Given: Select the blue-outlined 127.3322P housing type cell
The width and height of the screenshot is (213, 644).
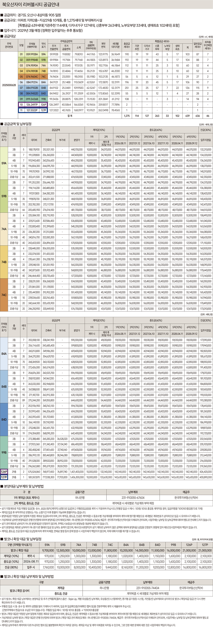Looking at the screenshot, I should tap(32, 110).
